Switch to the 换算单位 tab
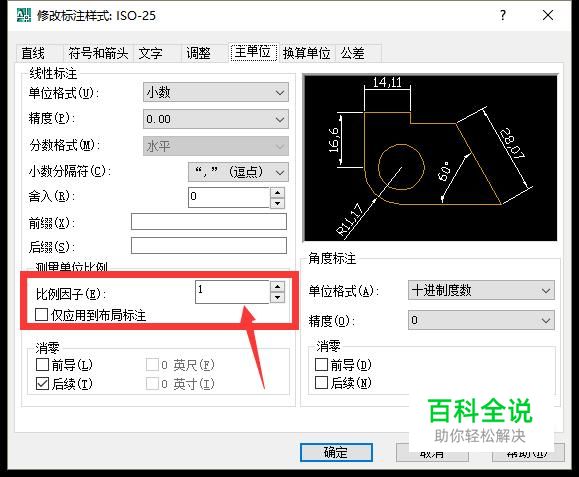 point(306,53)
